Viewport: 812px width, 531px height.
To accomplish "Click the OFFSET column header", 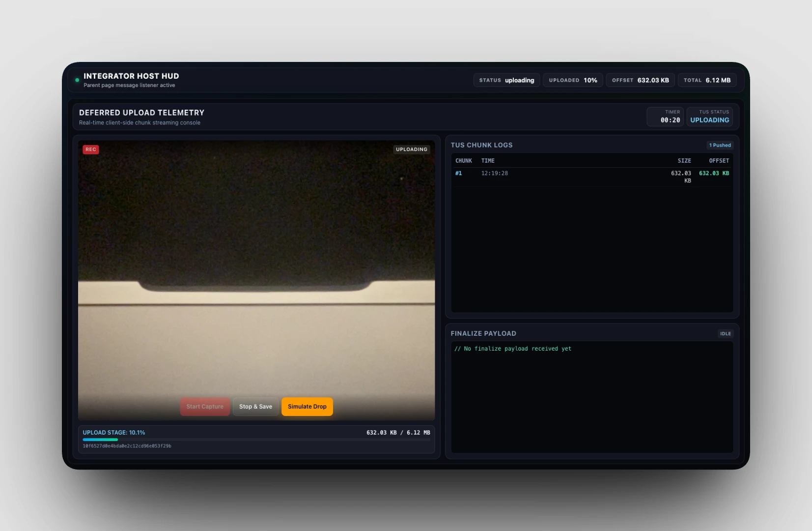I will pos(719,161).
